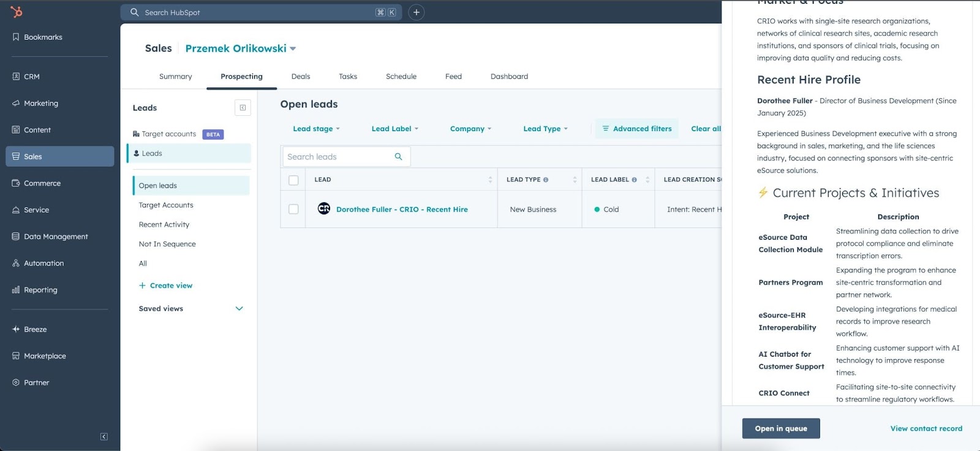Select the Open leads view

pos(191,186)
